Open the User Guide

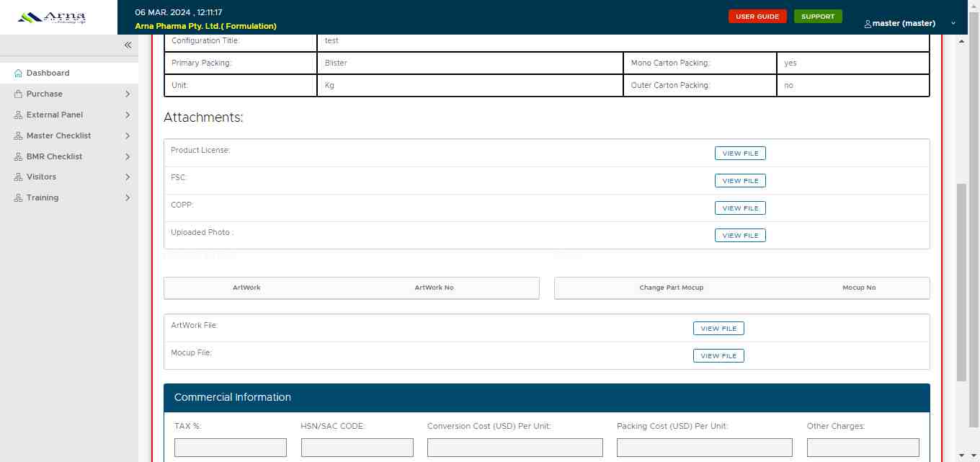(757, 17)
